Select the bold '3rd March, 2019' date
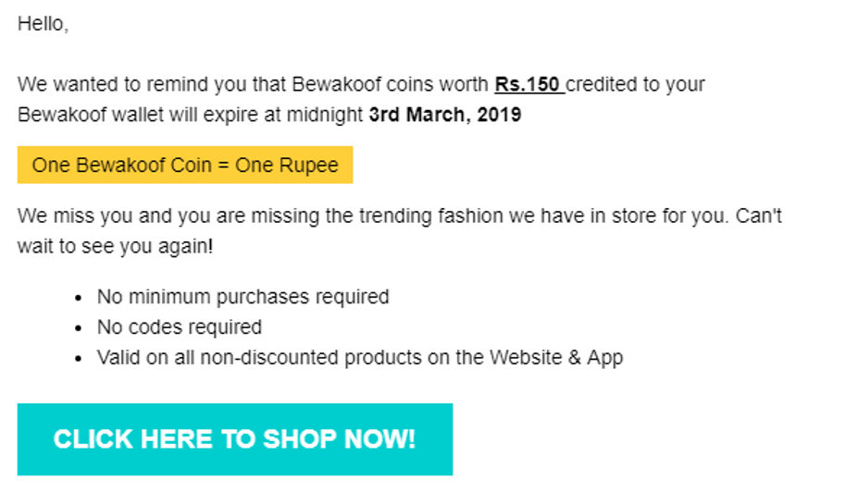Viewport: 846px width, 504px height. coord(444,116)
